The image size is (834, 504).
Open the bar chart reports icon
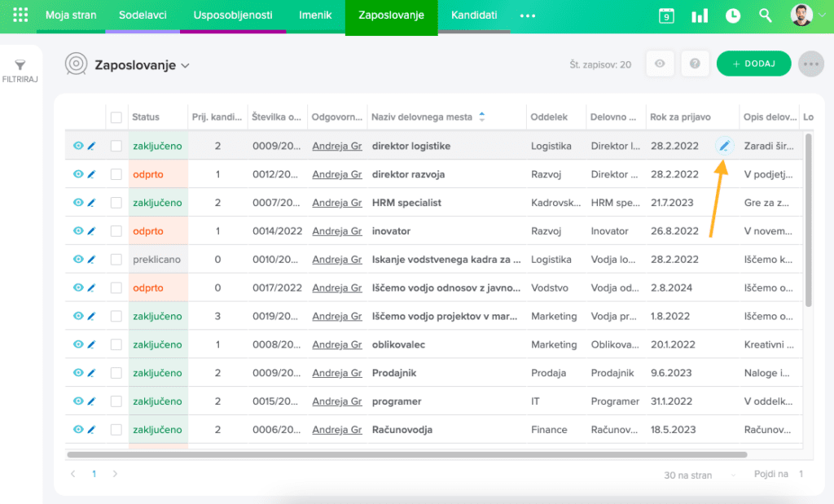tap(699, 15)
